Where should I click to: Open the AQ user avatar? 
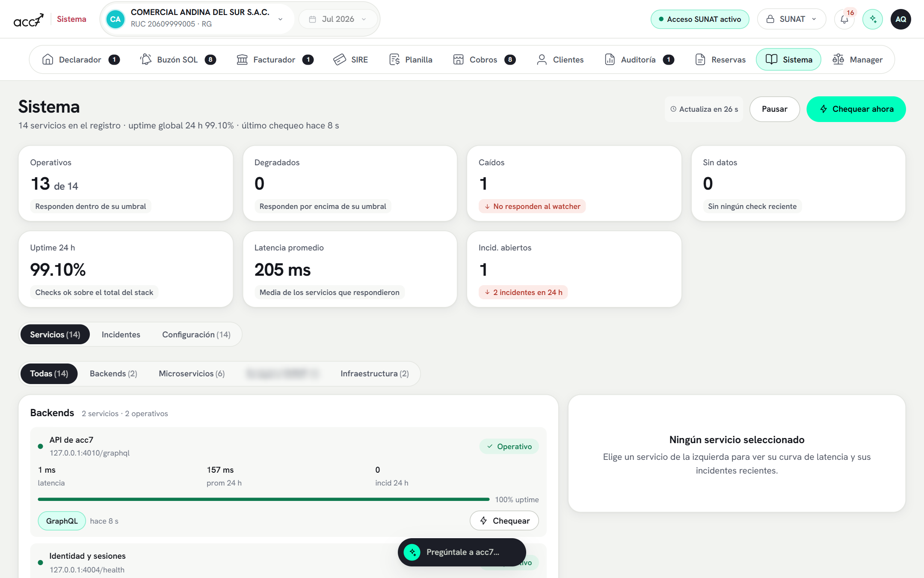901,19
